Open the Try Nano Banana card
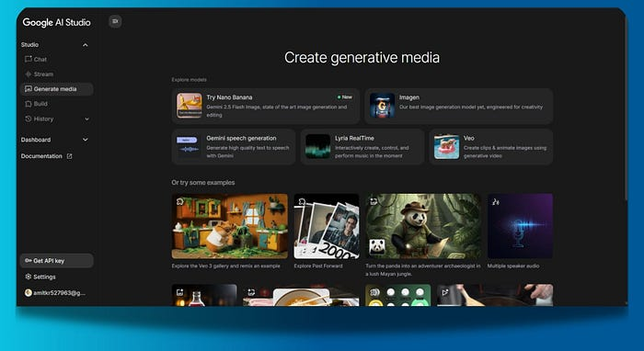The width and height of the screenshot is (644, 351). click(266, 106)
